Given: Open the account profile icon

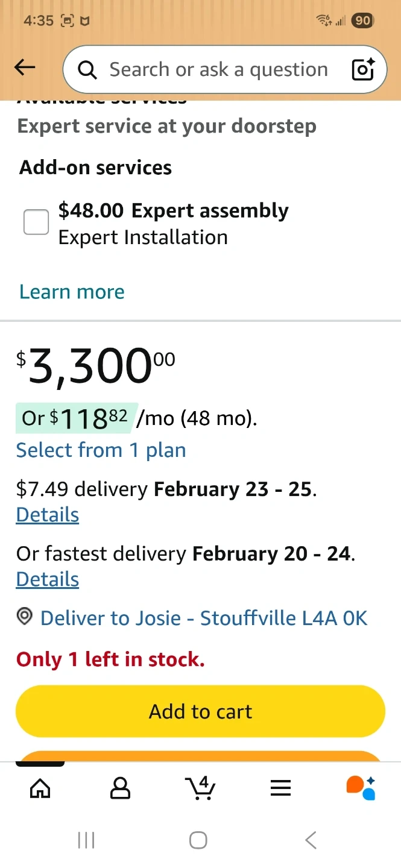Looking at the screenshot, I should pyautogui.click(x=120, y=788).
